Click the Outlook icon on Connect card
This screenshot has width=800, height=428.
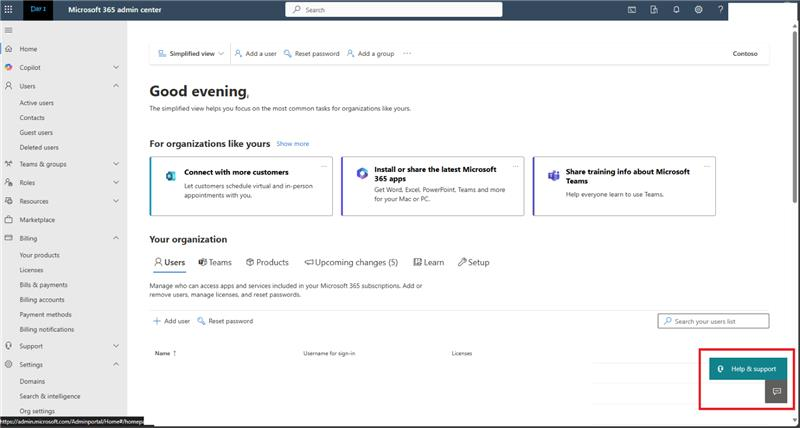click(x=170, y=176)
